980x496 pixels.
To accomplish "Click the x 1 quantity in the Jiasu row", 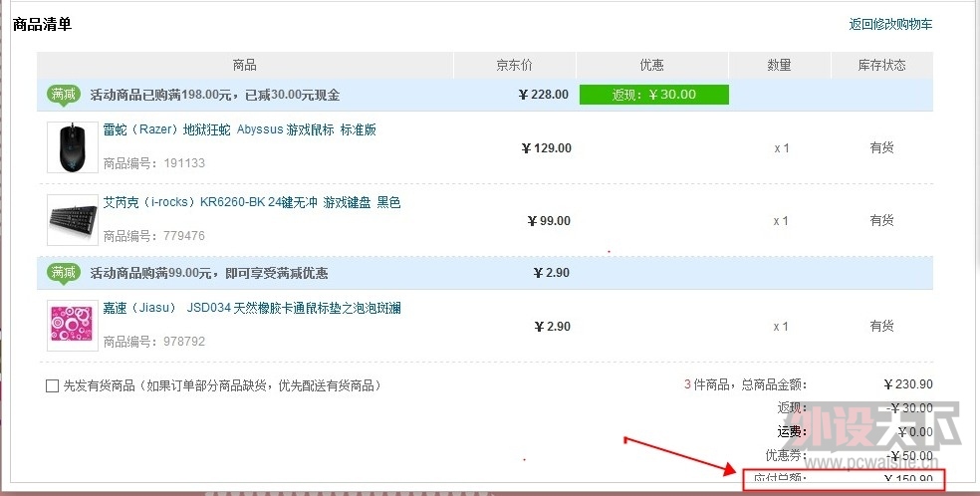I will [781, 327].
